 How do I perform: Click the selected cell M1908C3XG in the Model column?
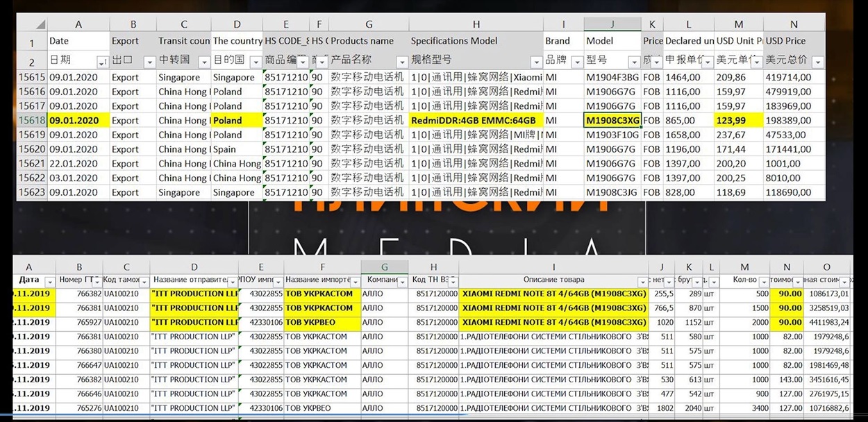(612, 120)
